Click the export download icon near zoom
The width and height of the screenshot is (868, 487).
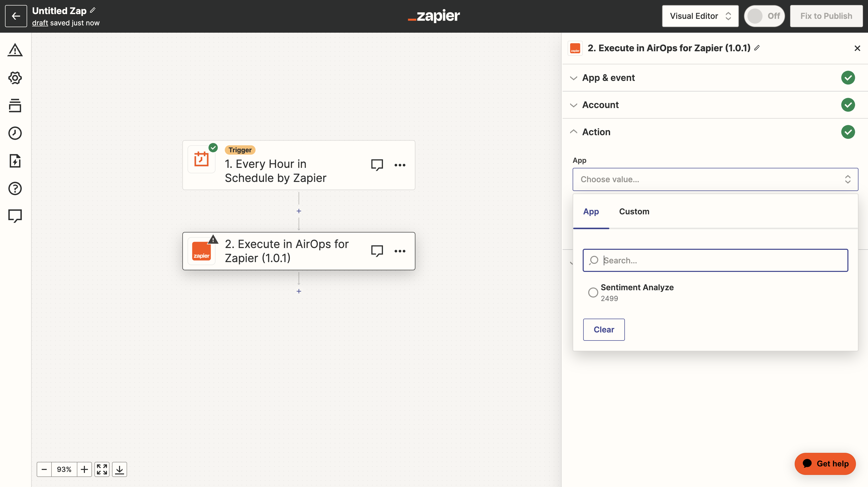(119, 469)
